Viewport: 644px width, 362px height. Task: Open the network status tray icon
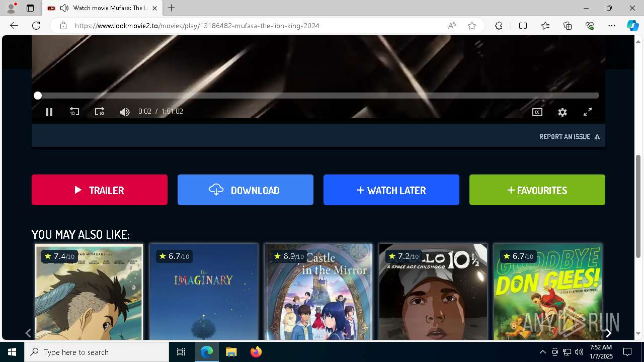(x=567, y=352)
